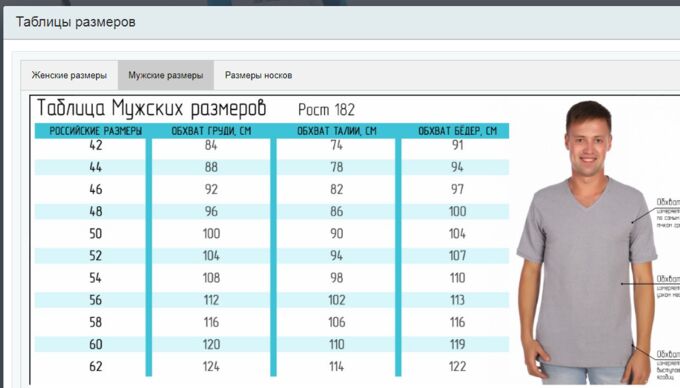Open the Размеры носков tab
The image size is (680, 388).
coord(258,75)
